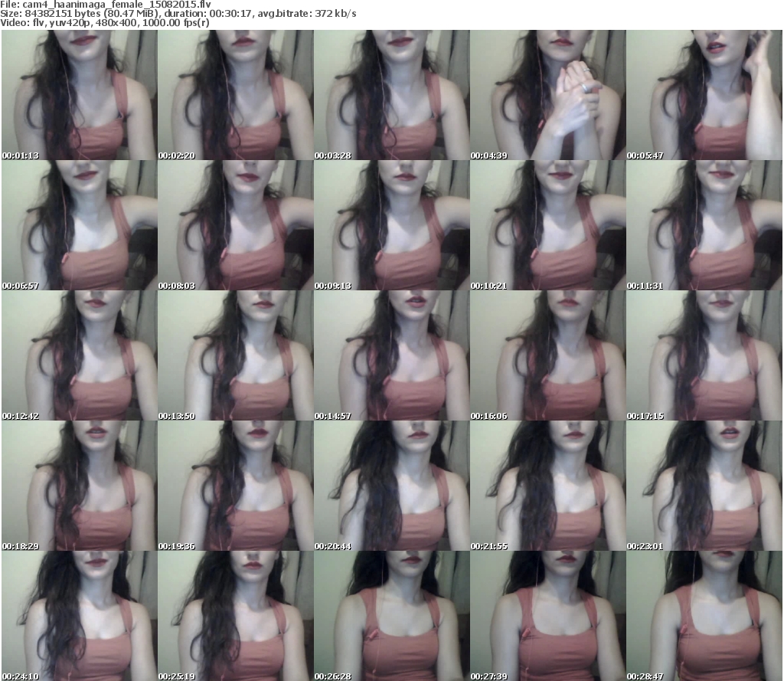Open the frame stamped 00:02:20
The image size is (784, 681).
point(236,95)
